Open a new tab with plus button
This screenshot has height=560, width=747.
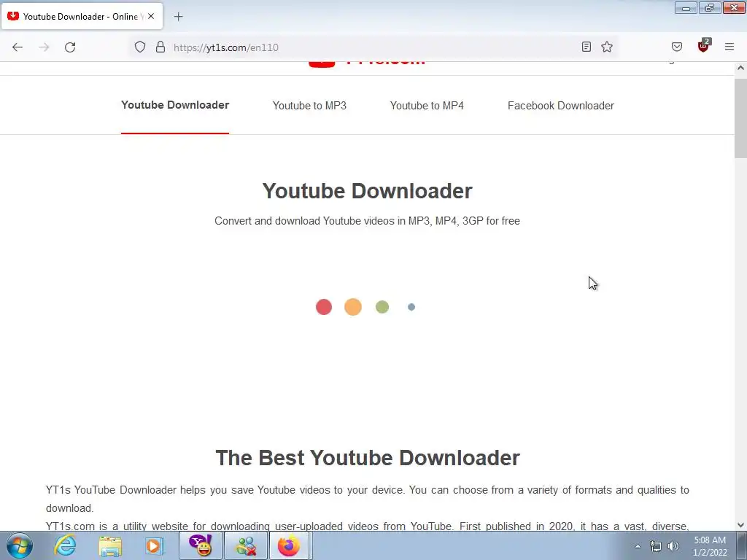pyautogui.click(x=178, y=17)
